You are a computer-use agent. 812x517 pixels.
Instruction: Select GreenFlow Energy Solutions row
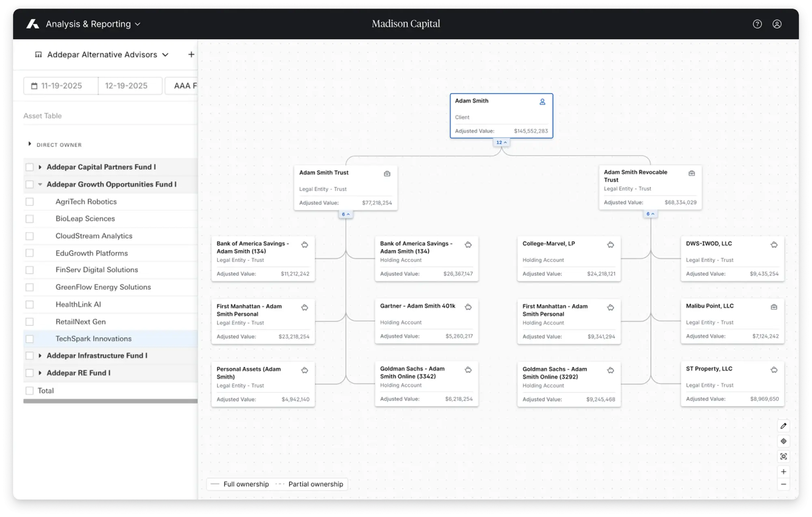[110, 287]
